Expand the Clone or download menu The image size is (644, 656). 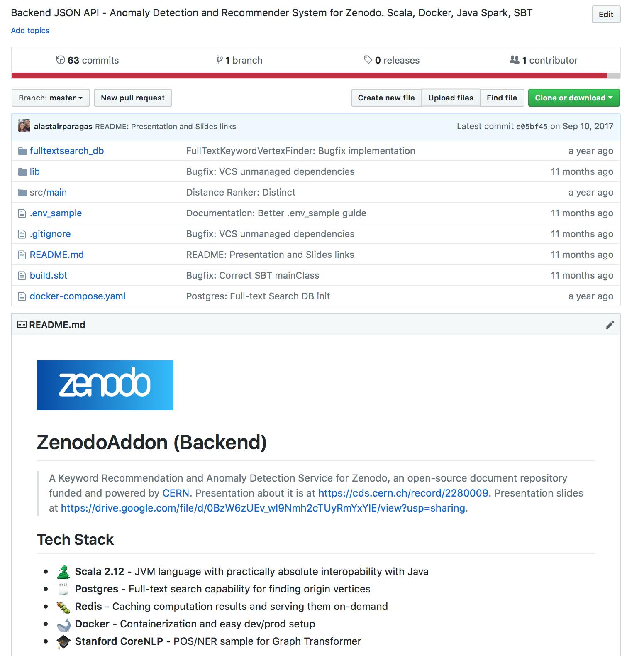point(573,98)
